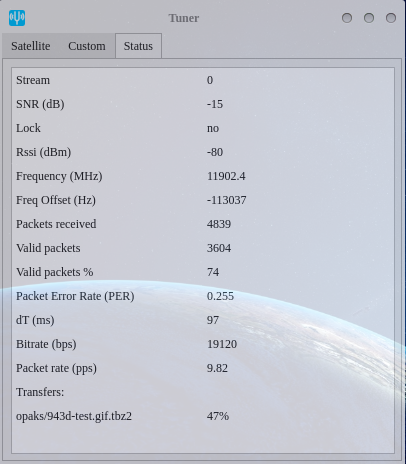Click the Freq Offset value -113037
This screenshot has height=464, width=406.
[226, 200]
